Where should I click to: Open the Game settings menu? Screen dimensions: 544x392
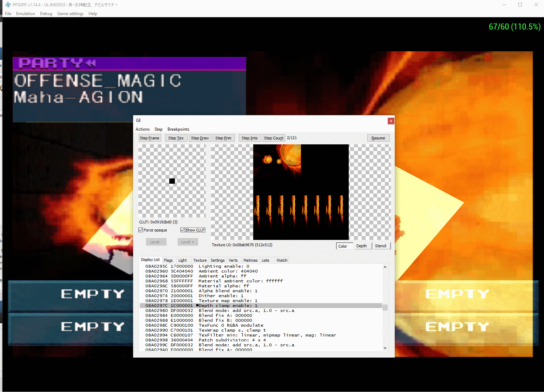[x=70, y=14]
